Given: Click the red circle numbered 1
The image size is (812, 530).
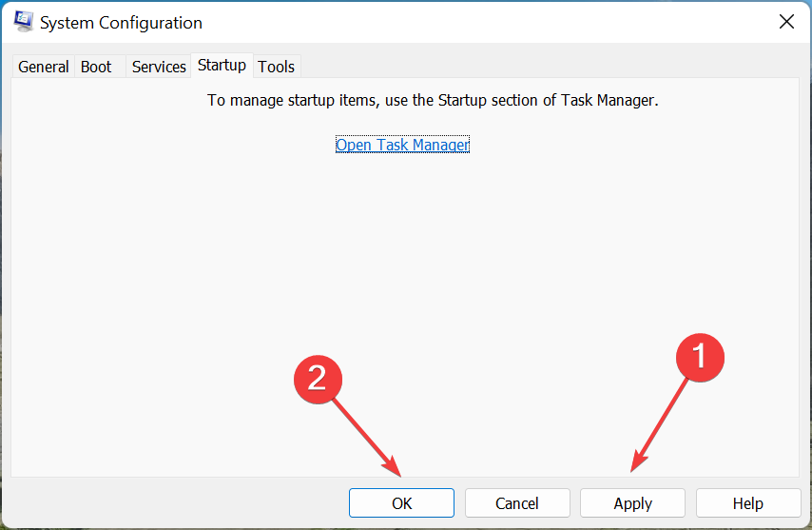Looking at the screenshot, I should [x=700, y=358].
